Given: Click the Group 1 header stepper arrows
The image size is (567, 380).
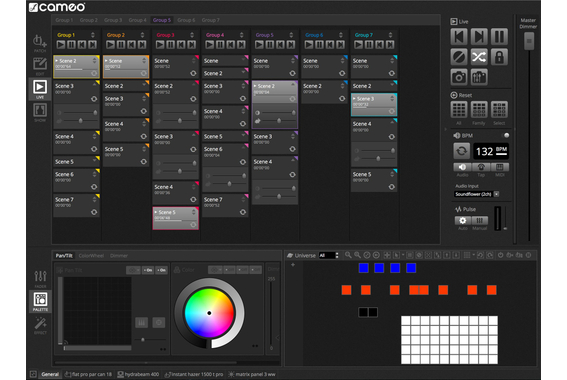Looking at the screenshot, I should [93, 35].
